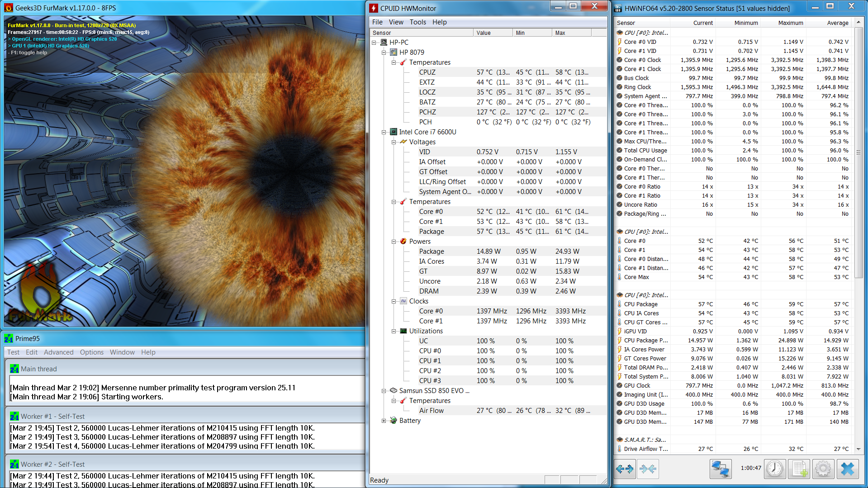Open Prime95 Window menu

[122, 352]
